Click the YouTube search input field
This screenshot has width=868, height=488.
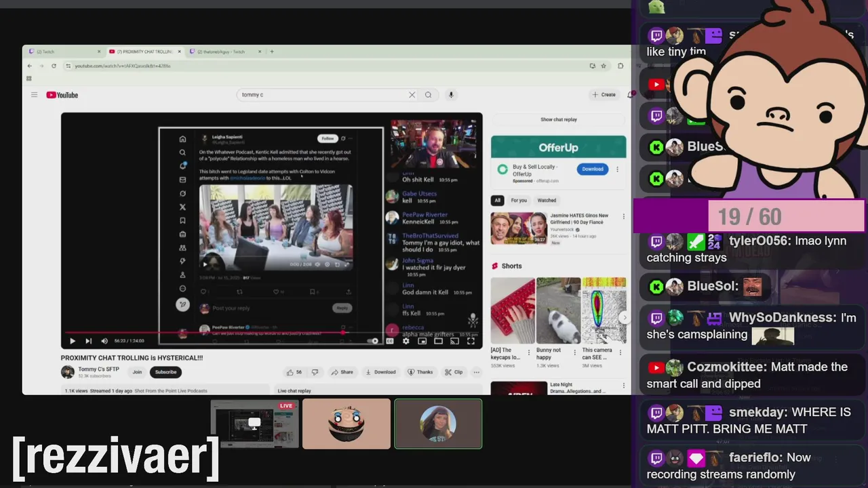coord(322,95)
